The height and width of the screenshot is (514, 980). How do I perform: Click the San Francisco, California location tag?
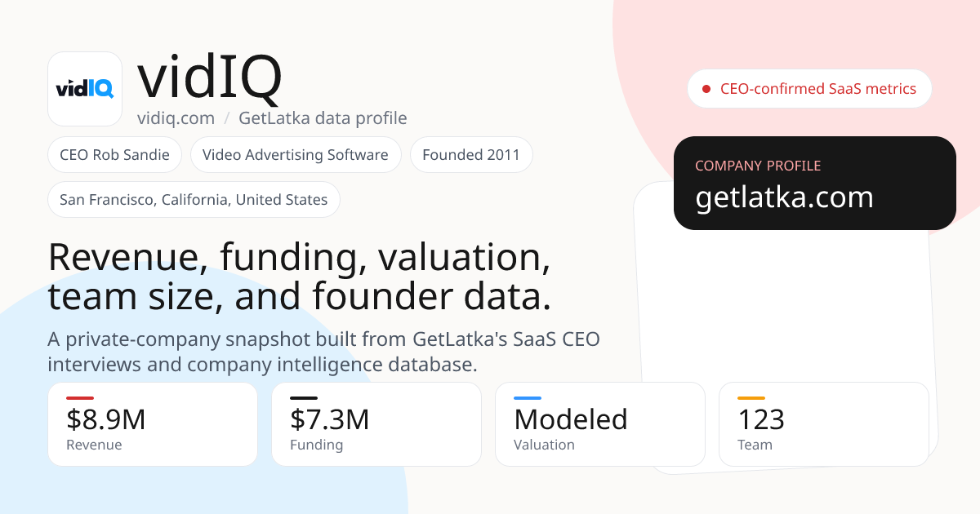point(194,200)
